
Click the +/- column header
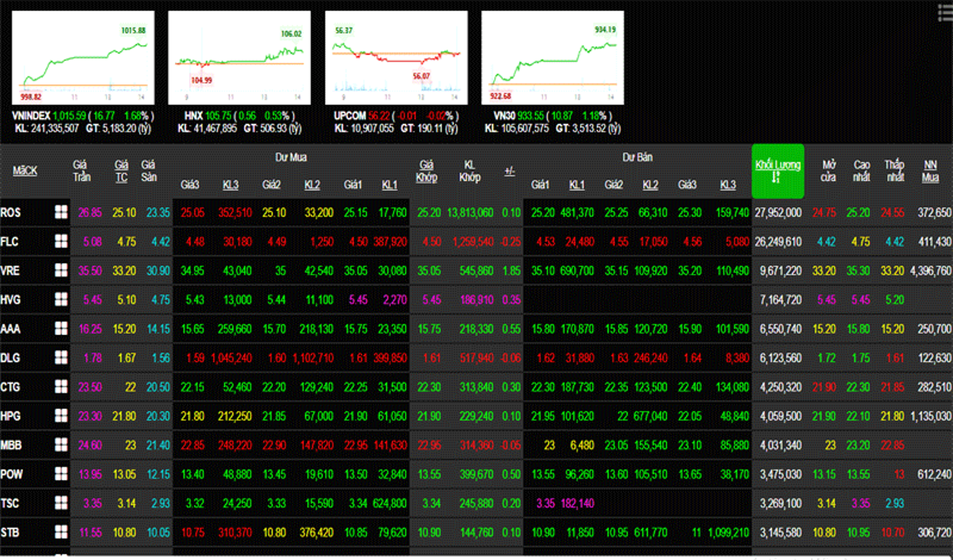pos(510,171)
